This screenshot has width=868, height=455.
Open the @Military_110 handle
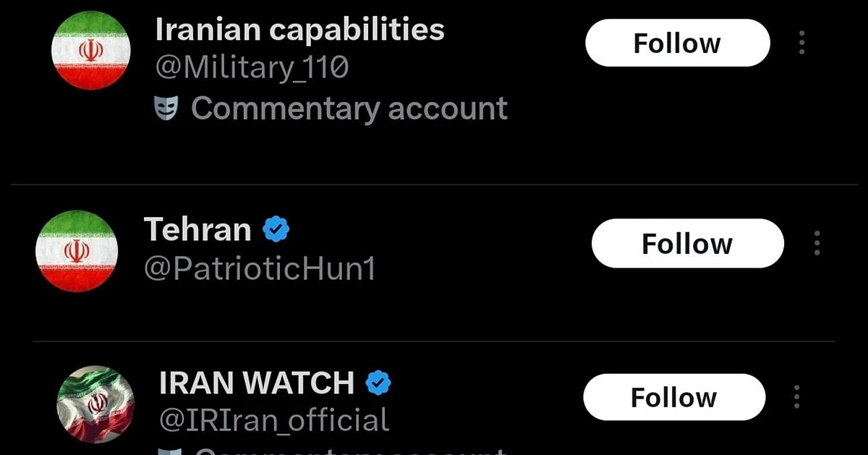coord(252,68)
